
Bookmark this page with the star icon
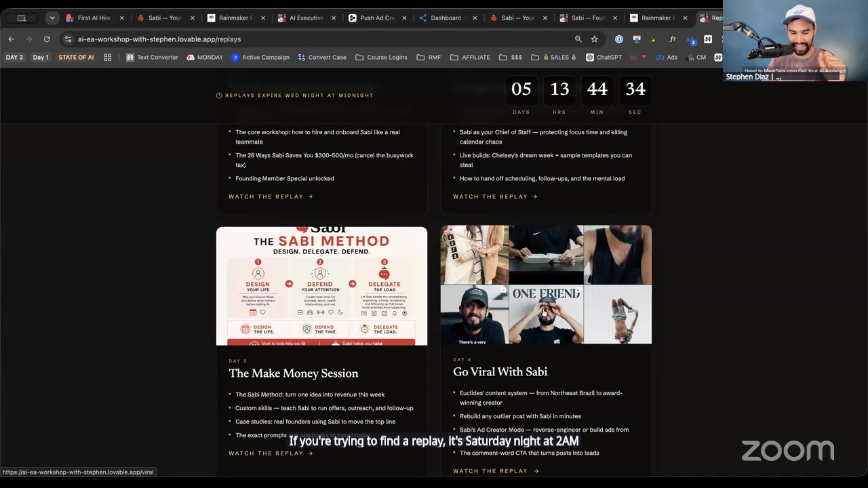(595, 39)
